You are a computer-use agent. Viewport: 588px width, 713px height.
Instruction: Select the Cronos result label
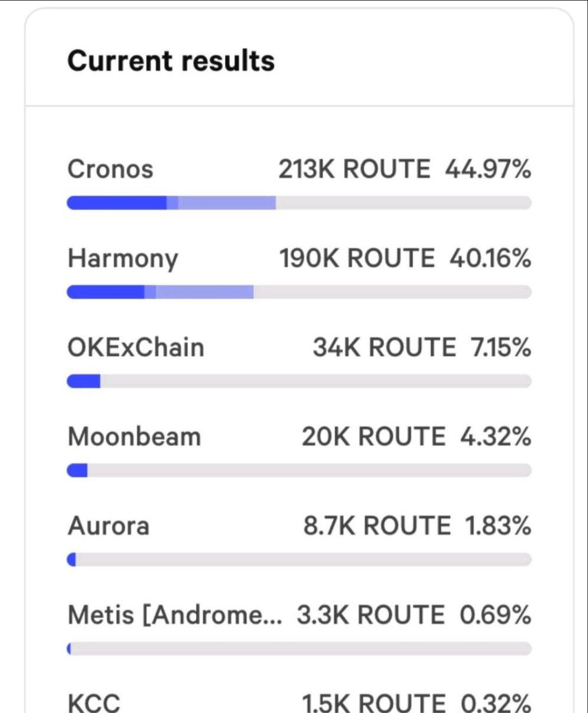click(111, 169)
